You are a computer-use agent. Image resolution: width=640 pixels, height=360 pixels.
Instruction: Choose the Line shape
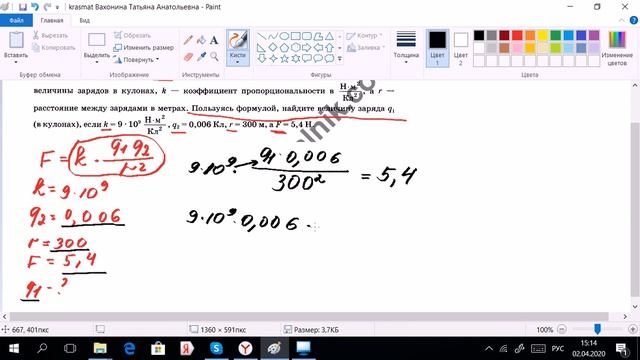click(262, 36)
